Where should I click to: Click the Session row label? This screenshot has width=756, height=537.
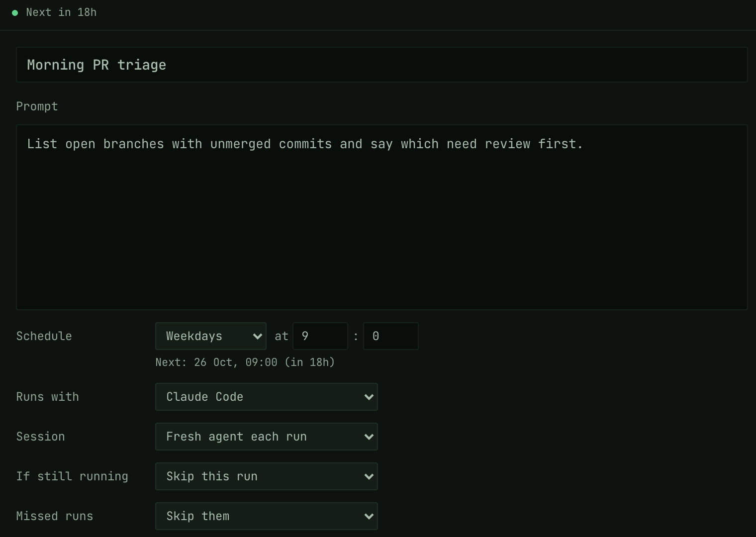point(41,437)
